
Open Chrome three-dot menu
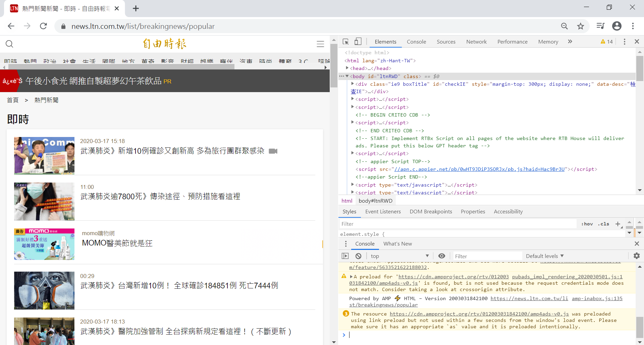[x=633, y=26]
